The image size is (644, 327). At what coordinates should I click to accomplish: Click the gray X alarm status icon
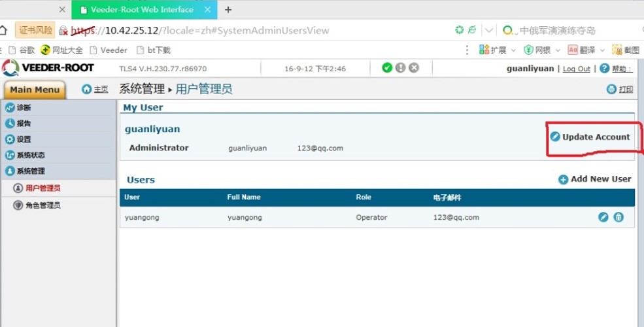pos(413,68)
